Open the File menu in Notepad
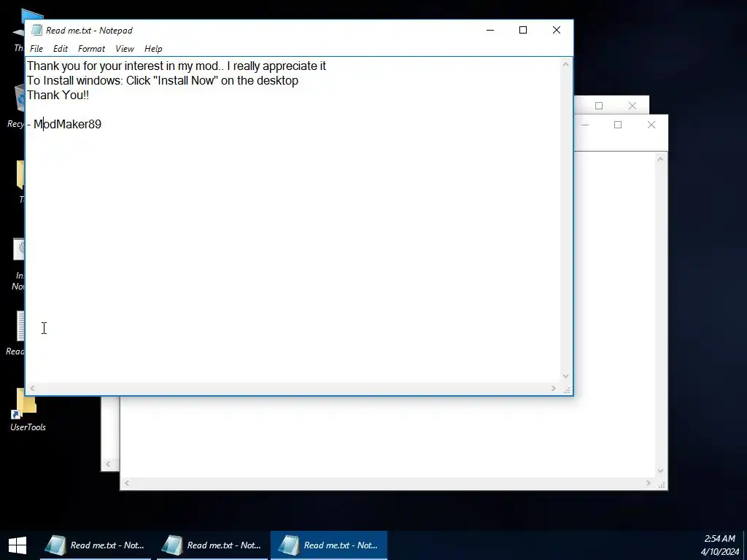Screen dimensions: 747x560 36,49
